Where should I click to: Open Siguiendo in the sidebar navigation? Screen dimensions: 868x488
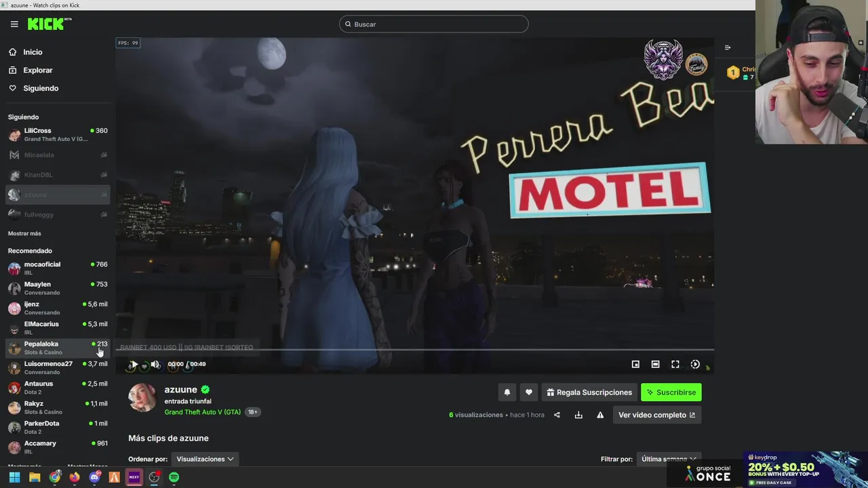(x=41, y=88)
